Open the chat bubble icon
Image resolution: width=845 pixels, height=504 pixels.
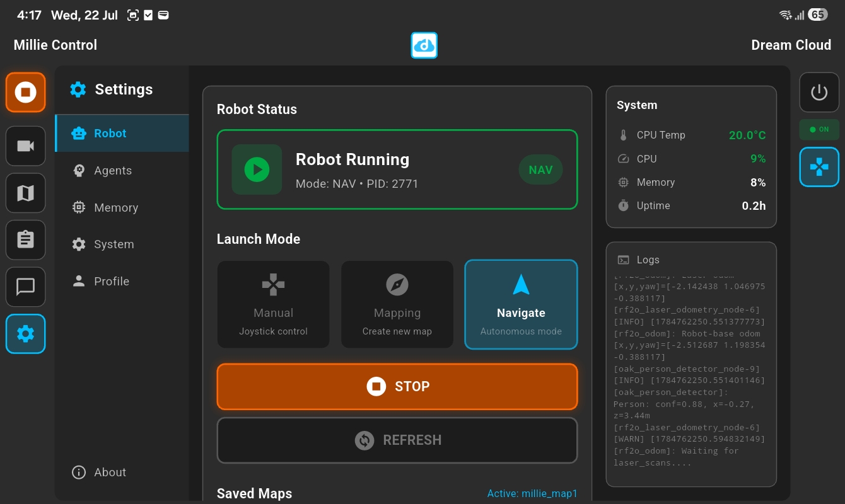click(26, 287)
